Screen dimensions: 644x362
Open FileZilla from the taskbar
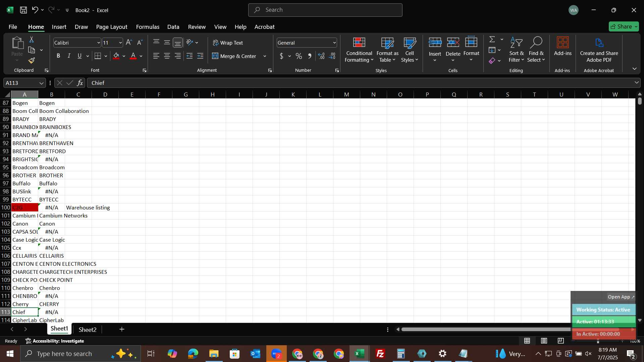click(x=380, y=354)
